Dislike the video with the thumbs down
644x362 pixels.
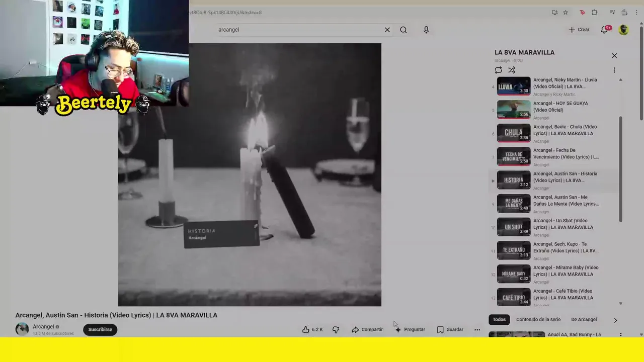tap(336, 330)
